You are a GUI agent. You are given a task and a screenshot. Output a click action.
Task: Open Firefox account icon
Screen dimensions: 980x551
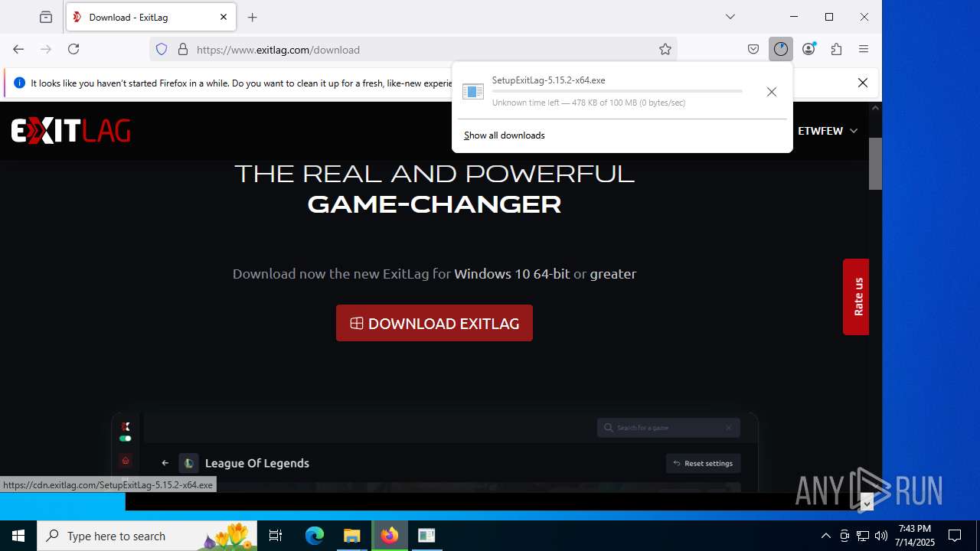coord(808,49)
